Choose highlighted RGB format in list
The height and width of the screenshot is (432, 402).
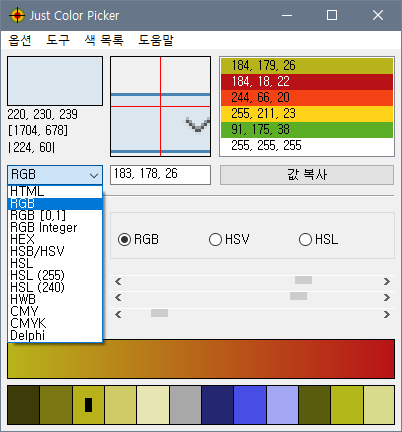(x=55, y=204)
